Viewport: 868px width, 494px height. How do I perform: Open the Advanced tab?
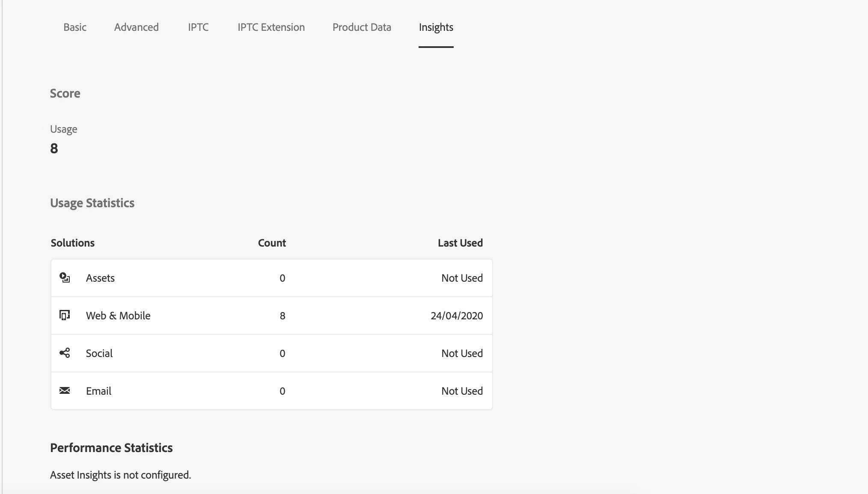coord(136,27)
